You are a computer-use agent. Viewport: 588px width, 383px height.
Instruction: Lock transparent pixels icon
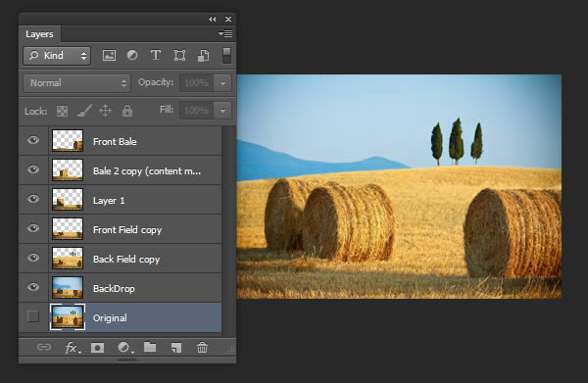(x=62, y=111)
